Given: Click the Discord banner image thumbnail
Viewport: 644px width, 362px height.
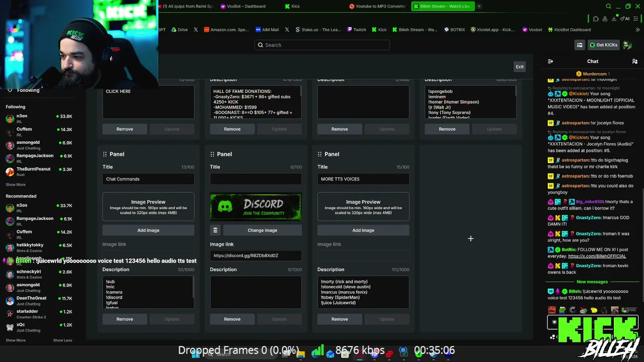Looking at the screenshot, I should (256, 207).
